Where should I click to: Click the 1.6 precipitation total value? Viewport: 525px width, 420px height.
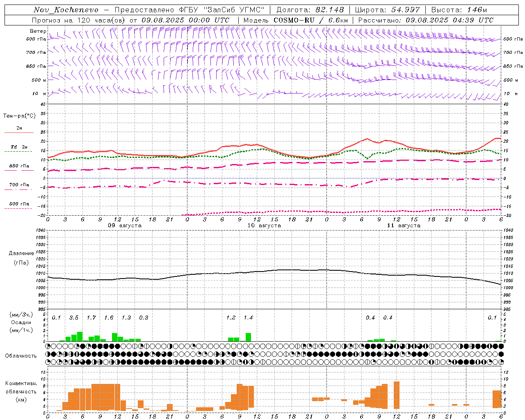[x=109, y=318]
